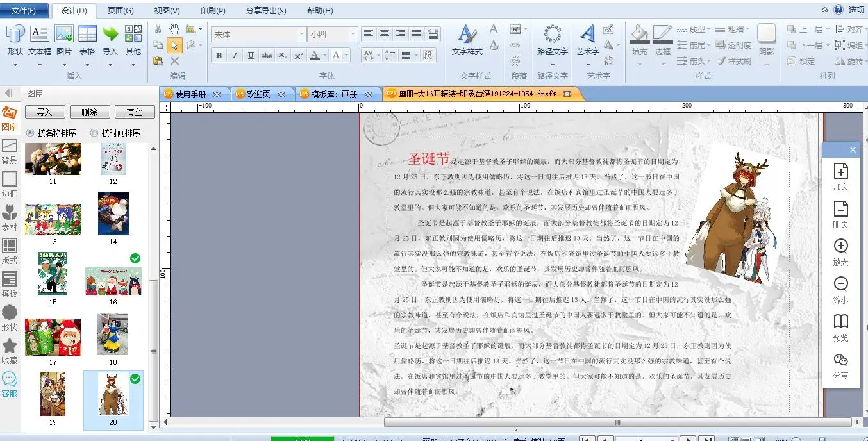Open the 背景 background panel in sidebar
This screenshot has height=441, width=868.
click(10, 151)
